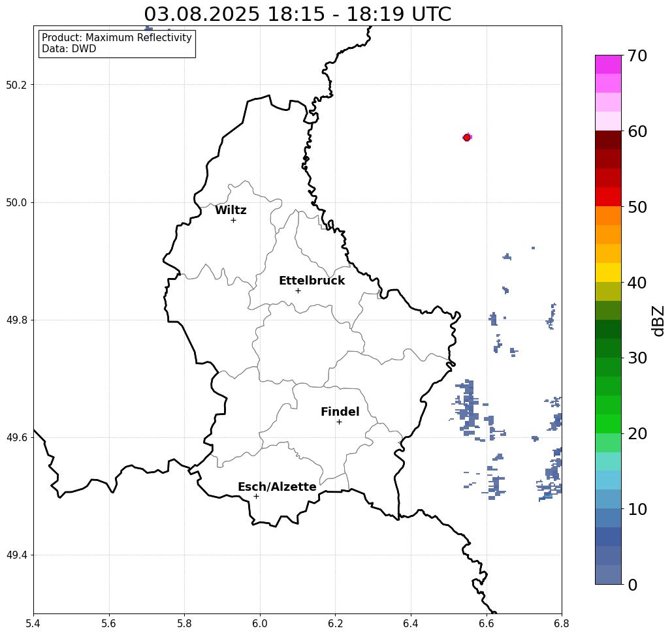This screenshot has height=635, width=672.
Task: Click the dBZ colorbar unit label
Action: click(658, 320)
